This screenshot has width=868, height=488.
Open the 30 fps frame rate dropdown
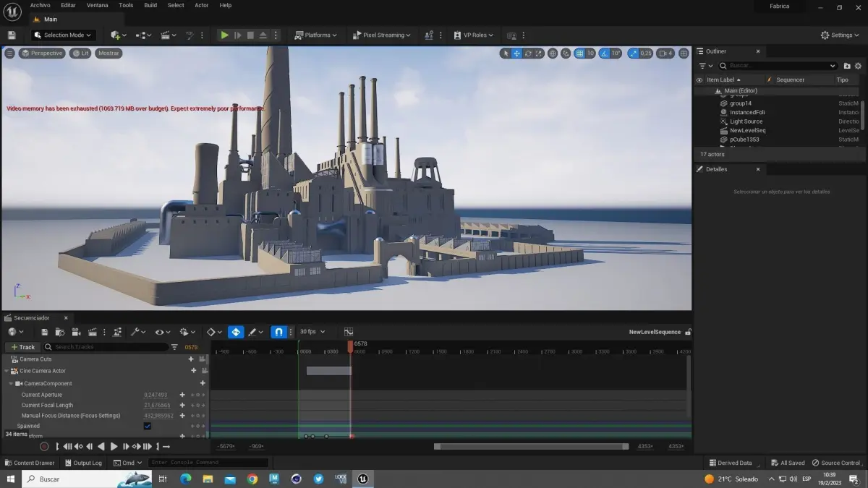[x=312, y=332]
